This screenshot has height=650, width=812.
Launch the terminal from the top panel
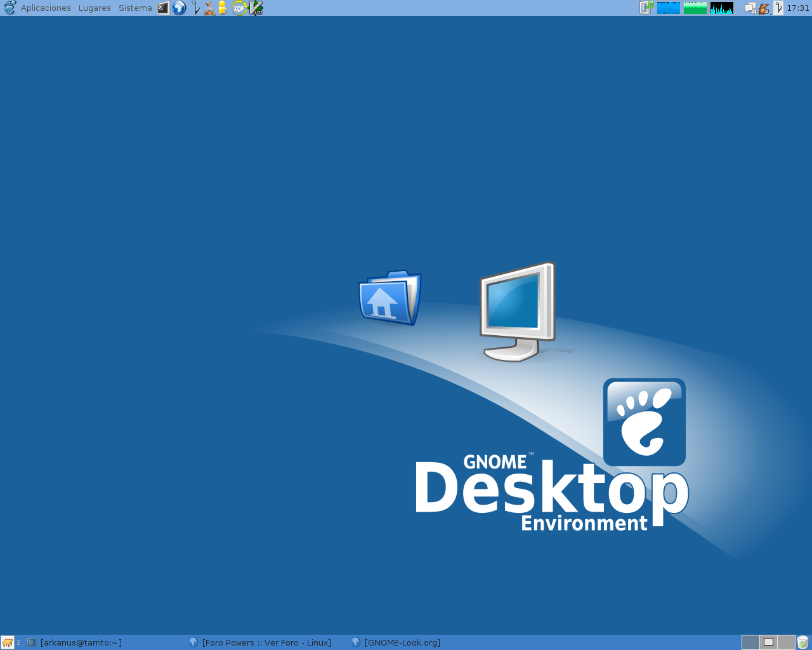click(x=164, y=8)
